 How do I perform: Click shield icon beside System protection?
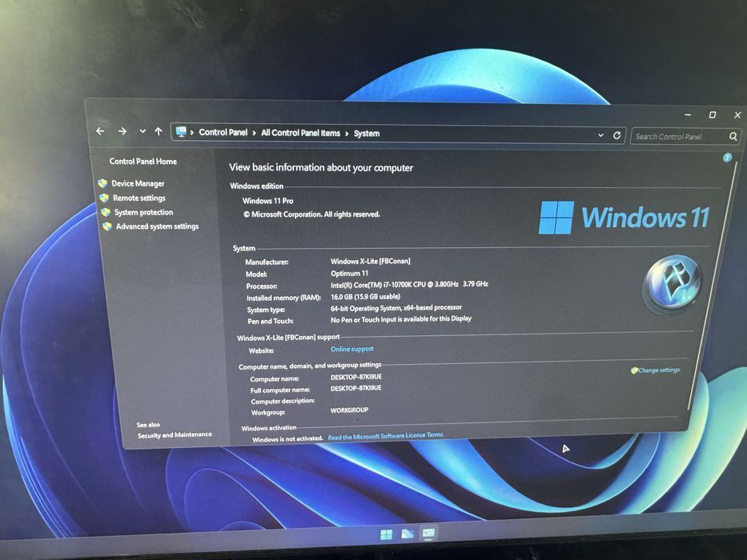click(106, 212)
